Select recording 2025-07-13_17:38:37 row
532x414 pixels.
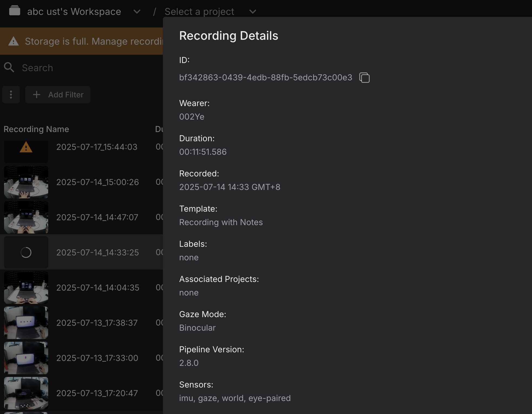(x=97, y=323)
